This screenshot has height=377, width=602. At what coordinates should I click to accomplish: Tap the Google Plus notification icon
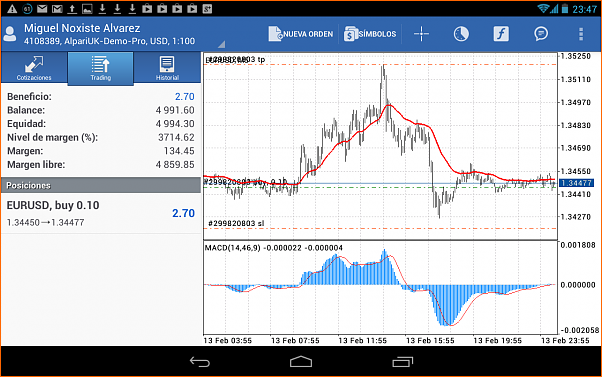[207, 8]
